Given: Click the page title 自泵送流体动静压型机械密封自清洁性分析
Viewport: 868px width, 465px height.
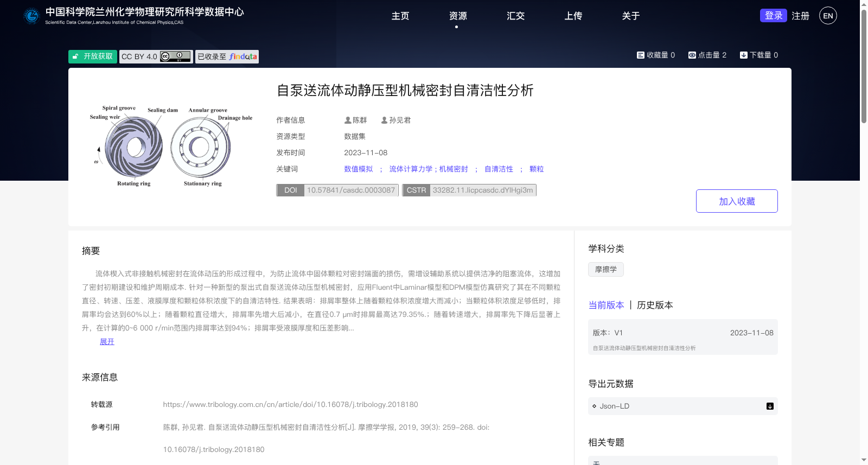Looking at the screenshot, I should point(405,91).
